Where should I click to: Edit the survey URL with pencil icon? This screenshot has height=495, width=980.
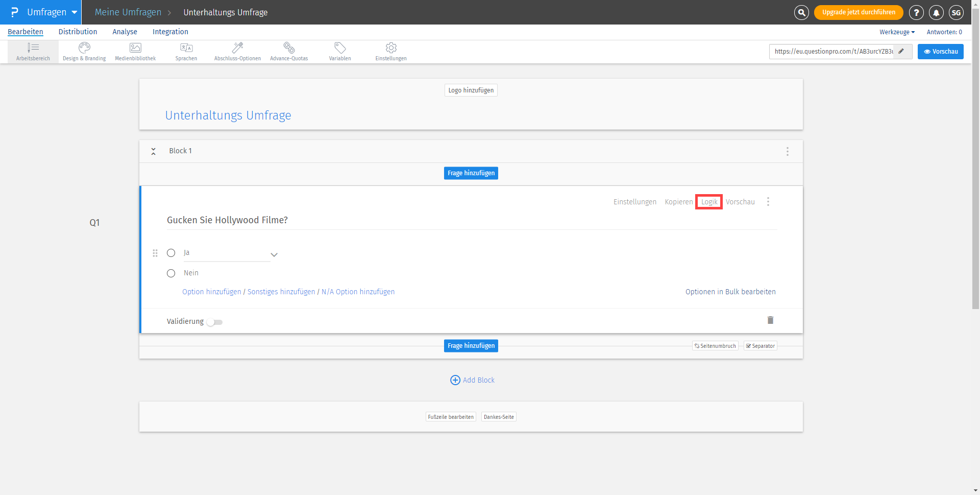click(x=901, y=51)
